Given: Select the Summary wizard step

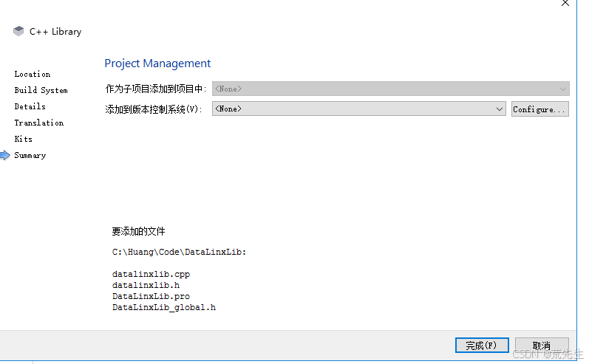Looking at the screenshot, I should tap(30, 155).
